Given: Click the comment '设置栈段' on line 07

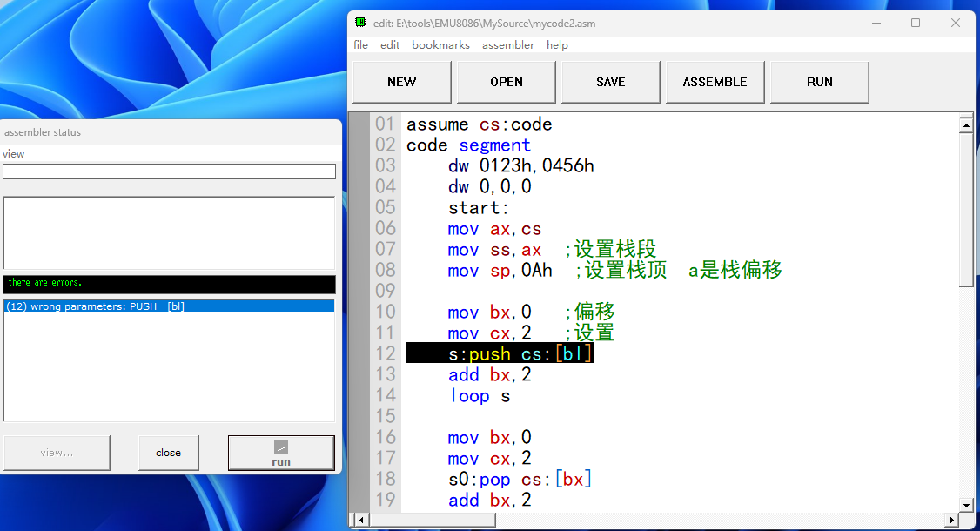Looking at the screenshot, I should coord(615,250).
